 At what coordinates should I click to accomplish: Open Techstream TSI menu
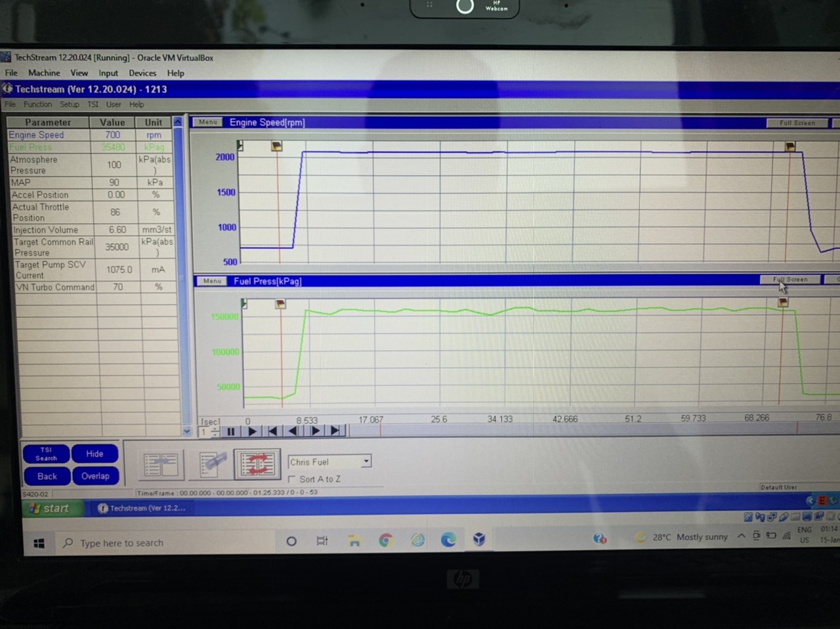93,104
